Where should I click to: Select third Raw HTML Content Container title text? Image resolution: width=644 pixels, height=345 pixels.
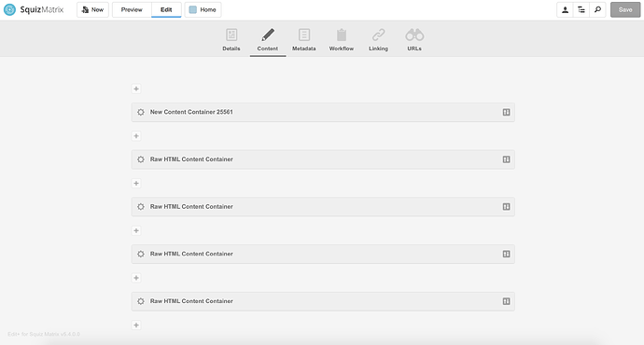(191, 254)
